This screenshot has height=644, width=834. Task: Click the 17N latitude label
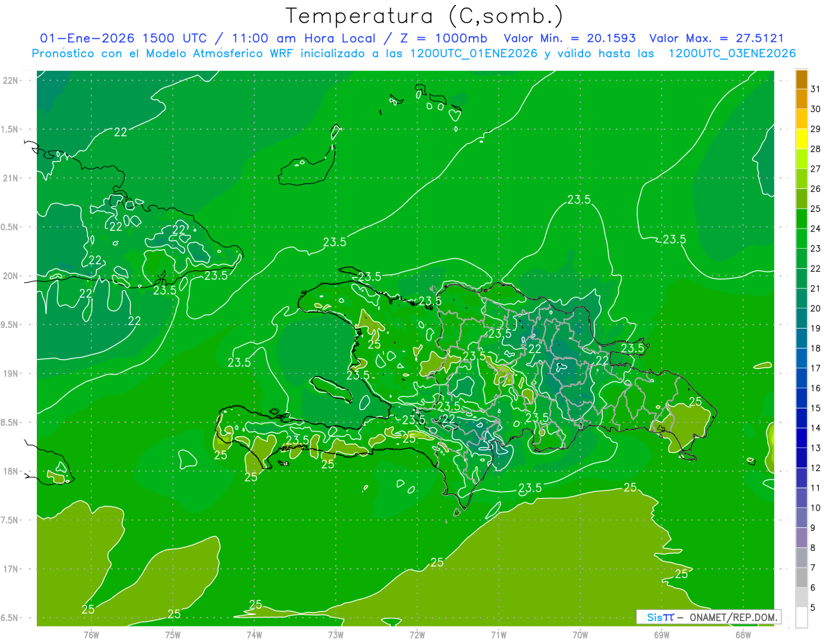tap(10, 569)
